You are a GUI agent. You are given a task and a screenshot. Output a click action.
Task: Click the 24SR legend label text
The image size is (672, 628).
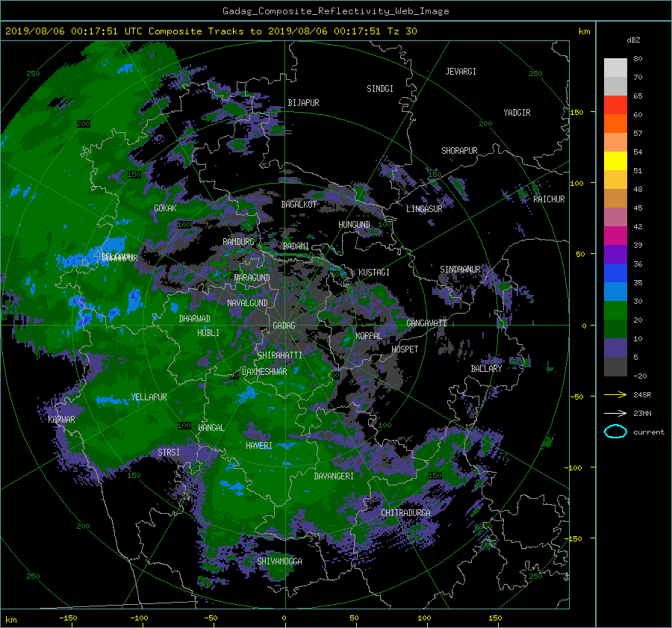[x=642, y=394]
